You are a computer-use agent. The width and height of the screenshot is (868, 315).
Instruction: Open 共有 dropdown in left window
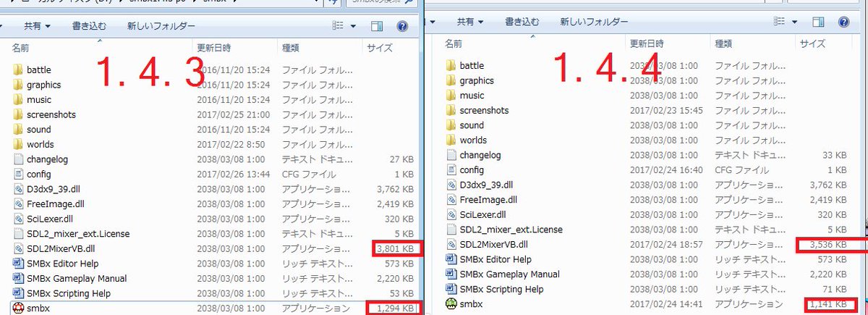tap(37, 26)
